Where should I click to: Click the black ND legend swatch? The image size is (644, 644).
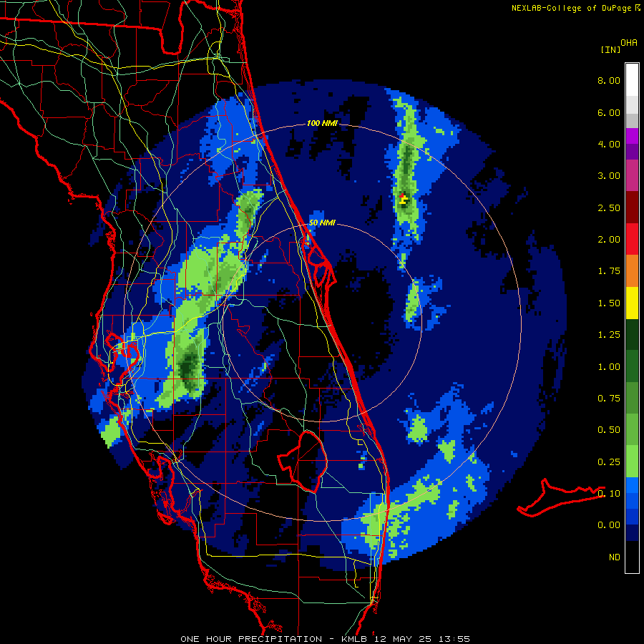pyautogui.click(x=632, y=557)
